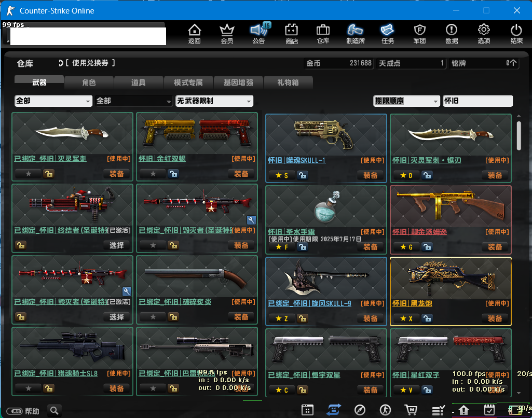Viewport: 532px width, 418px height.
Task: Click the 结束 power icon
Action: (x=516, y=34)
